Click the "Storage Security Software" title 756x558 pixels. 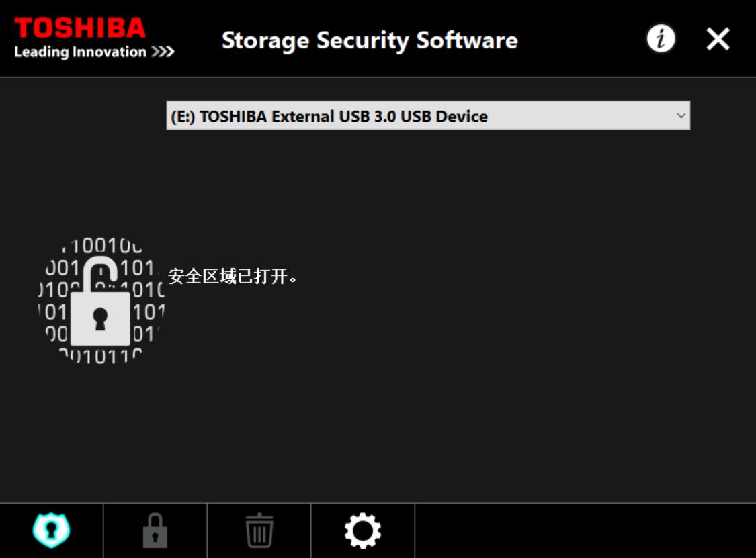[370, 40]
